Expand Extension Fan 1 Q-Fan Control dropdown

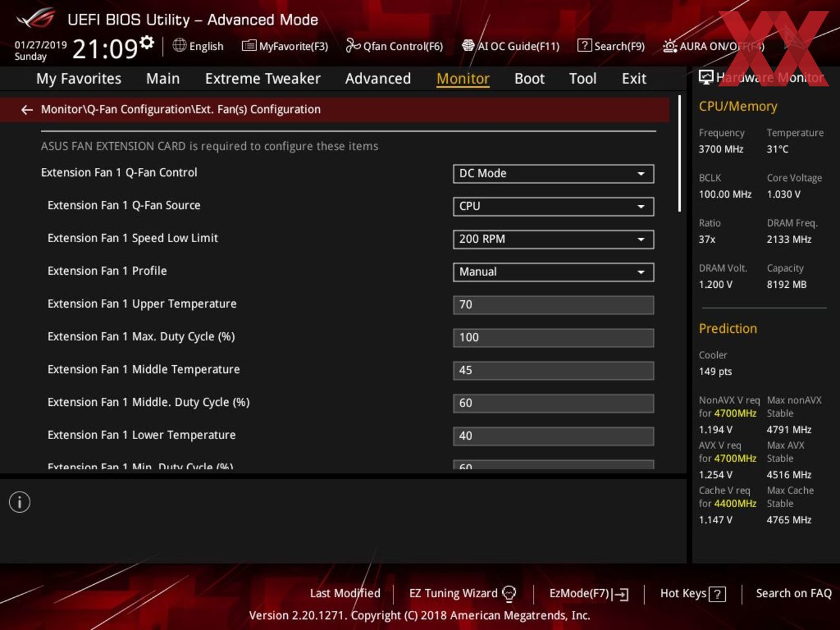click(553, 174)
